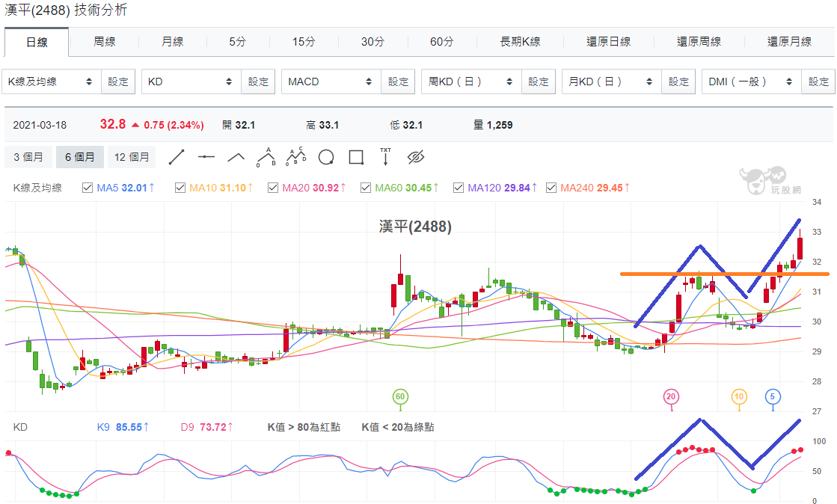Select the horizontal line drawing tool
837x504 pixels.
point(206,157)
